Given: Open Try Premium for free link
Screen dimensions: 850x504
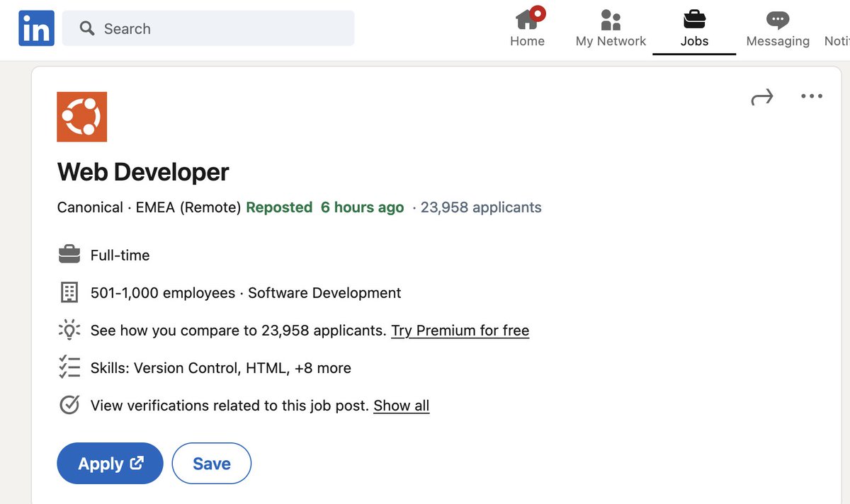Looking at the screenshot, I should click(460, 331).
